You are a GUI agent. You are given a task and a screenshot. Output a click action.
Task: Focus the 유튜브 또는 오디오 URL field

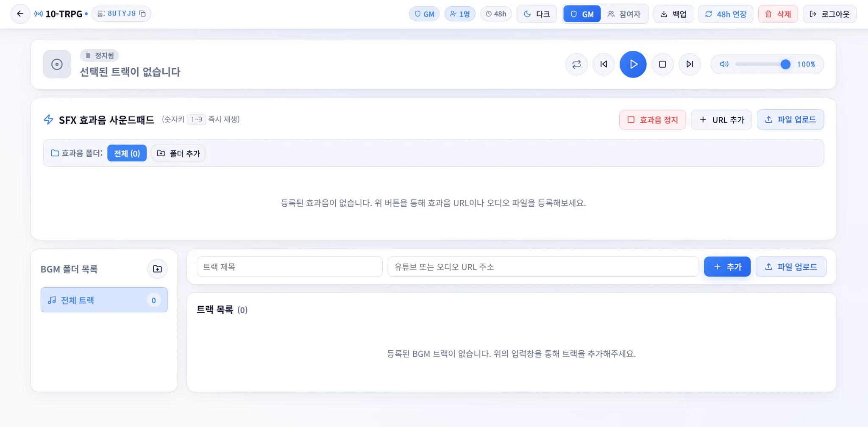(x=543, y=267)
